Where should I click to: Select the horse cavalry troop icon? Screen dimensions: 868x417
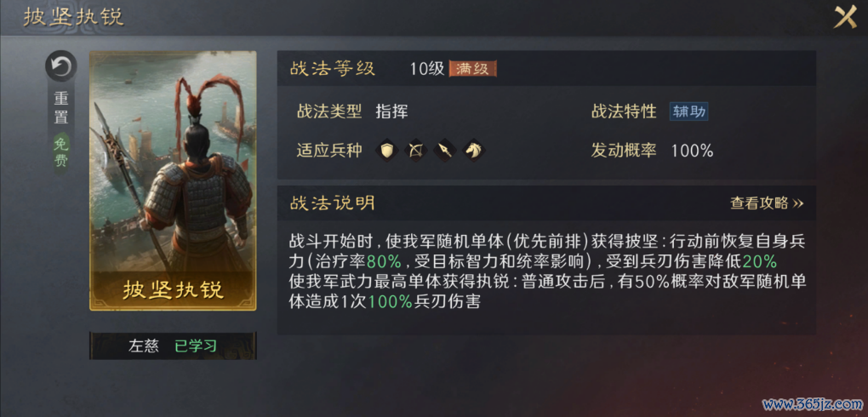click(473, 150)
